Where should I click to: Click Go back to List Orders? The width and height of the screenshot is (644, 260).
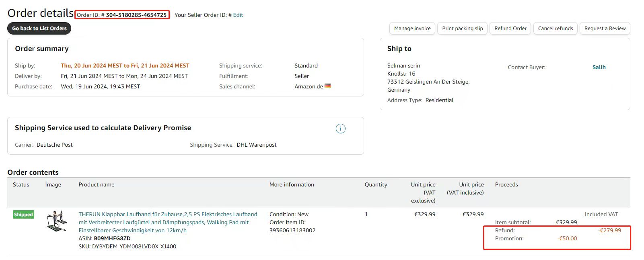pos(39,29)
